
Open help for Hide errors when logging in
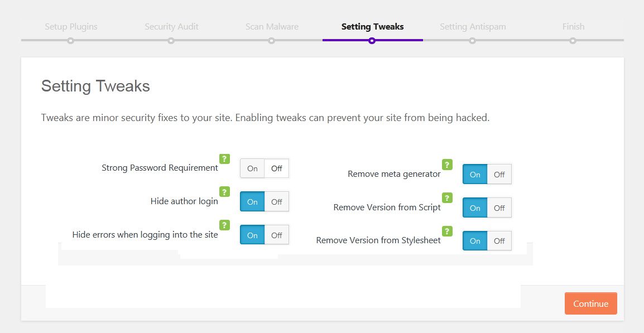[x=224, y=225]
